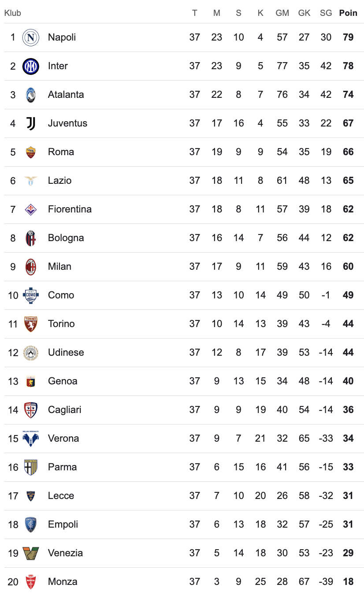This screenshot has height=603, width=364.
Task: Click the Klub column header
Action: pyautogui.click(x=13, y=13)
